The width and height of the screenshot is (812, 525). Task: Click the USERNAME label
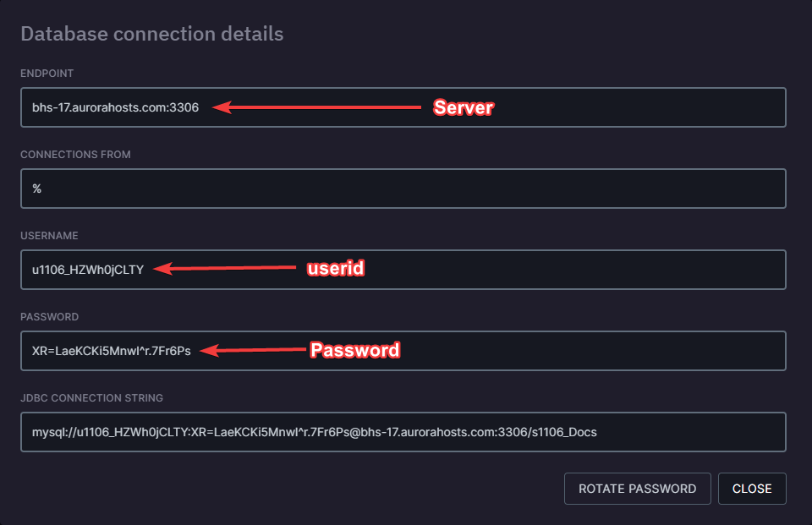(49, 236)
